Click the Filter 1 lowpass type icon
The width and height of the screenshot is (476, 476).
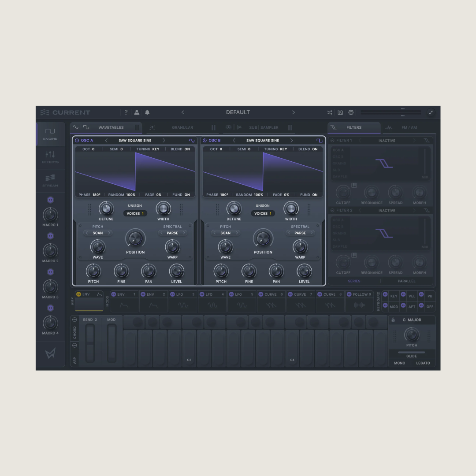[x=427, y=141]
